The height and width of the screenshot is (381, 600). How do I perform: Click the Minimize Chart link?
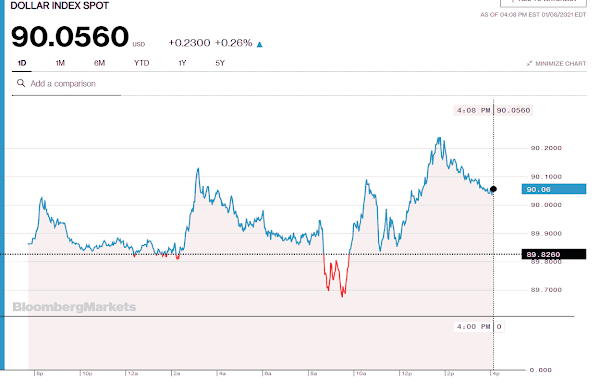(x=560, y=64)
